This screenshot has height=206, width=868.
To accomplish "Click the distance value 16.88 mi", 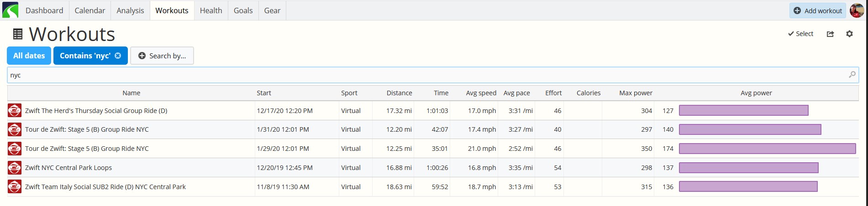I will pos(399,168).
